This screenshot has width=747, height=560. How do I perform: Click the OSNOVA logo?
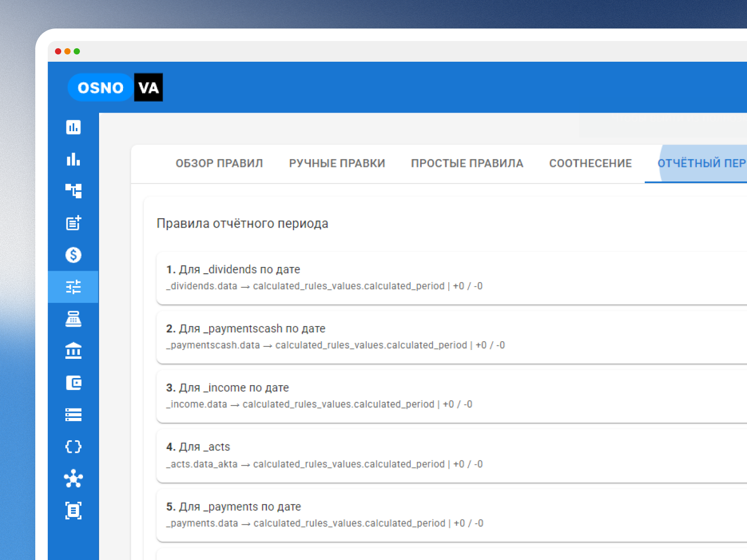[x=115, y=87]
